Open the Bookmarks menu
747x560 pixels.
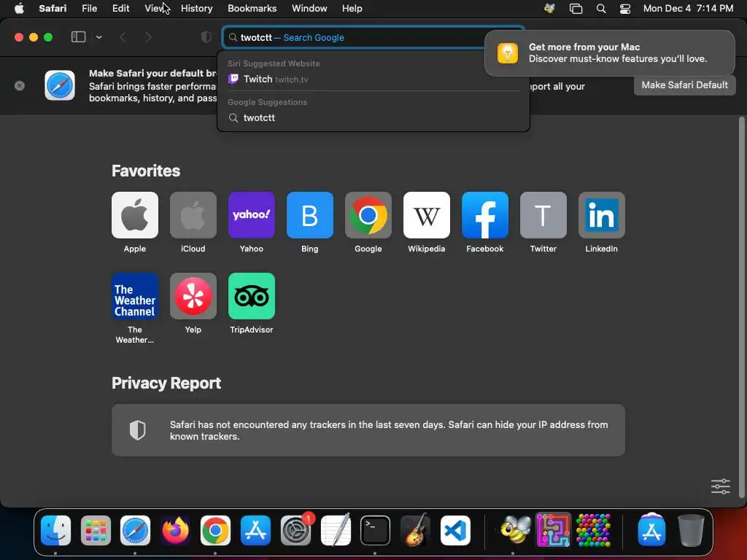pyautogui.click(x=252, y=8)
